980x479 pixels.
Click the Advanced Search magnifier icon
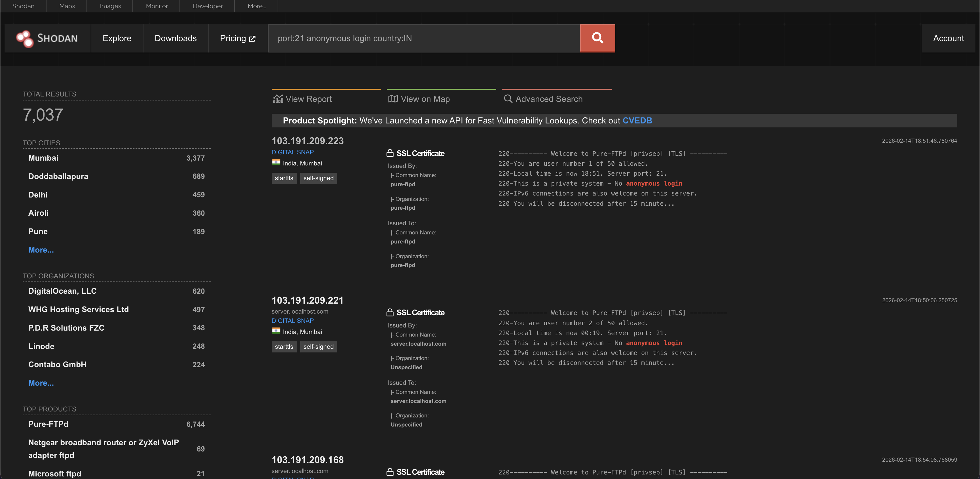[x=508, y=99]
